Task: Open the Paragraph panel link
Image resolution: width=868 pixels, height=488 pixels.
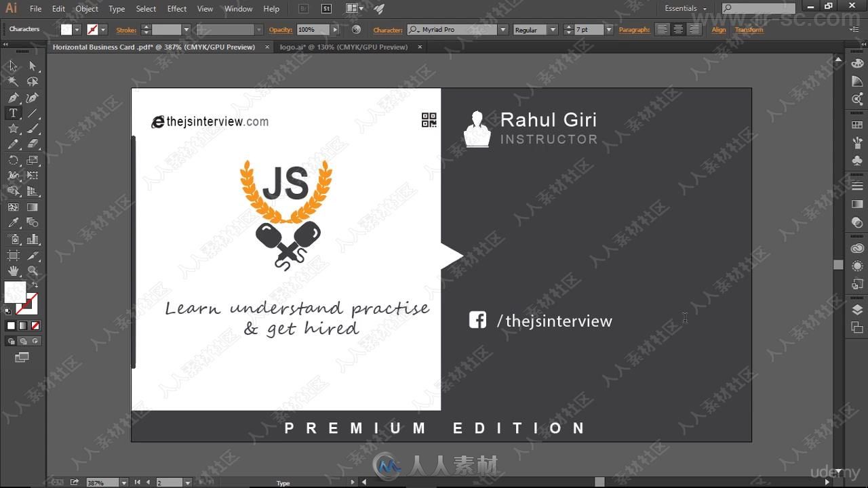Action: pyautogui.click(x=635, y=30)
